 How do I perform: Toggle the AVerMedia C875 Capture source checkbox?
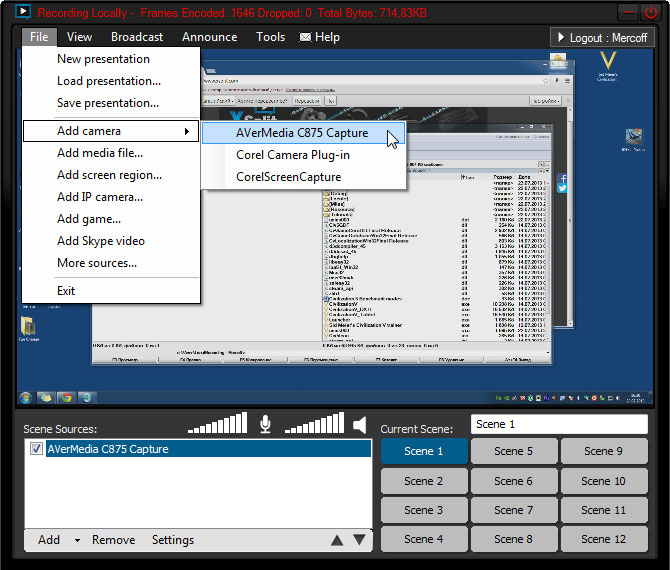coord(36,449)
